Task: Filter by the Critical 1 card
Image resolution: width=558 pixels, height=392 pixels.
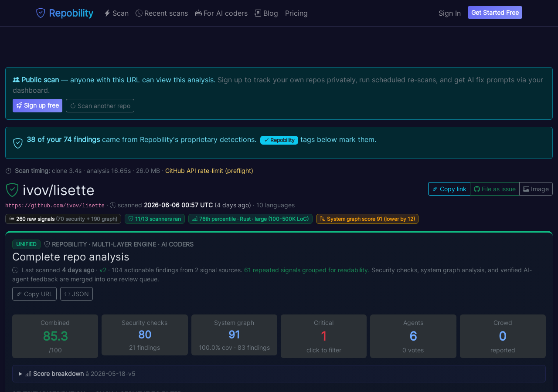Action: 323,336
